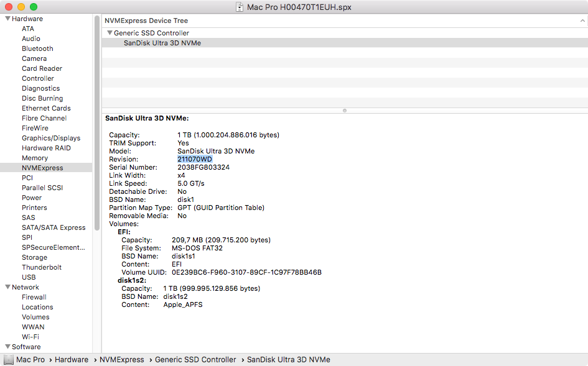
Task: Click the window title Mac Pro H00470T1EUH.spx
Action: pos(299,7)
